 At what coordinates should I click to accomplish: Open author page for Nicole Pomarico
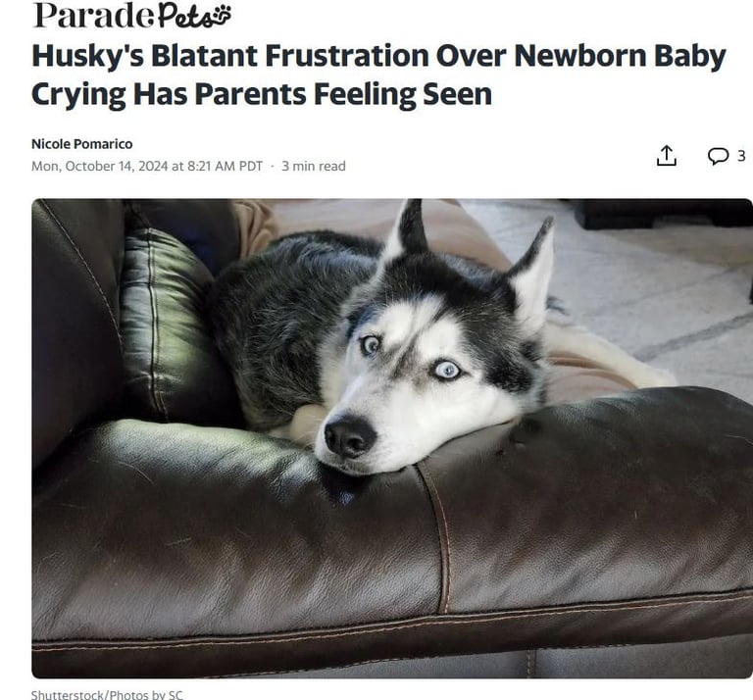(x=81, y=144)
